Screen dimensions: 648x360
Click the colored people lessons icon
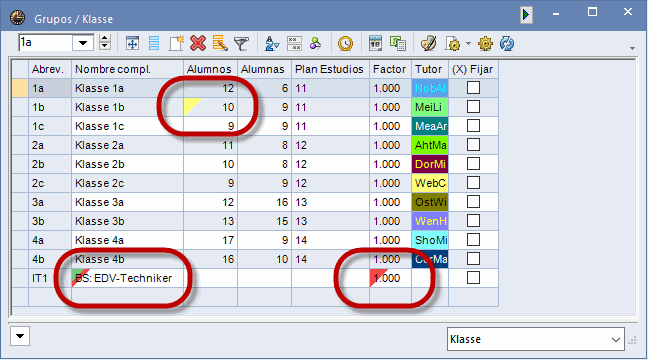pos(315,43)
